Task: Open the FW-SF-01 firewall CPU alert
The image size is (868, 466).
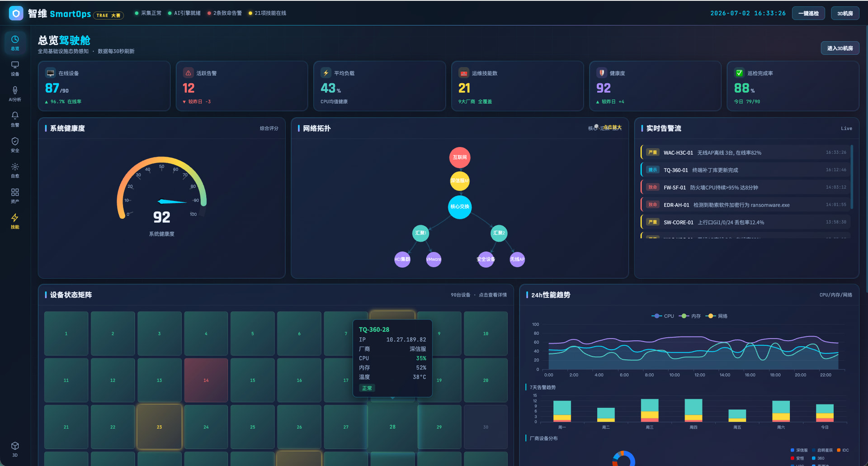Action: point(745,187)
